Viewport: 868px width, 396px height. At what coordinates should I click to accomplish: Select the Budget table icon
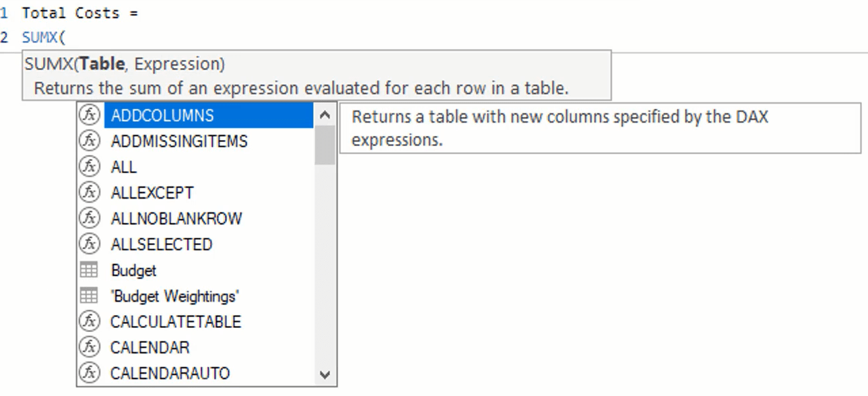[89, 270]
